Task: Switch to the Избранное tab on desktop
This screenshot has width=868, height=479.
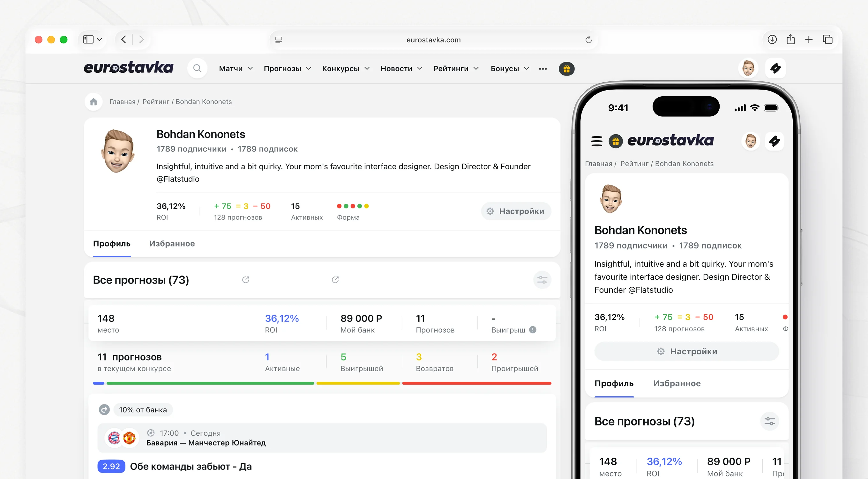Action: pyautogui.click(x=172, y=243)
